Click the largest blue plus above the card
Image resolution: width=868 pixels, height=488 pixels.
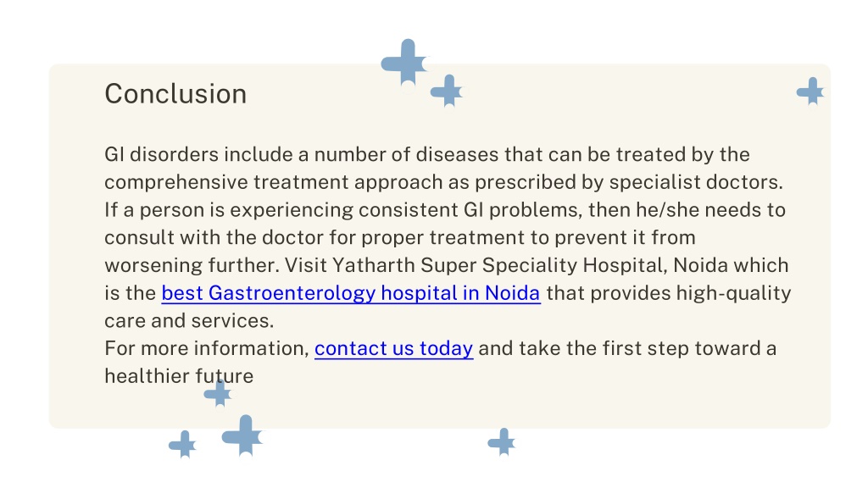click(406, 63)
